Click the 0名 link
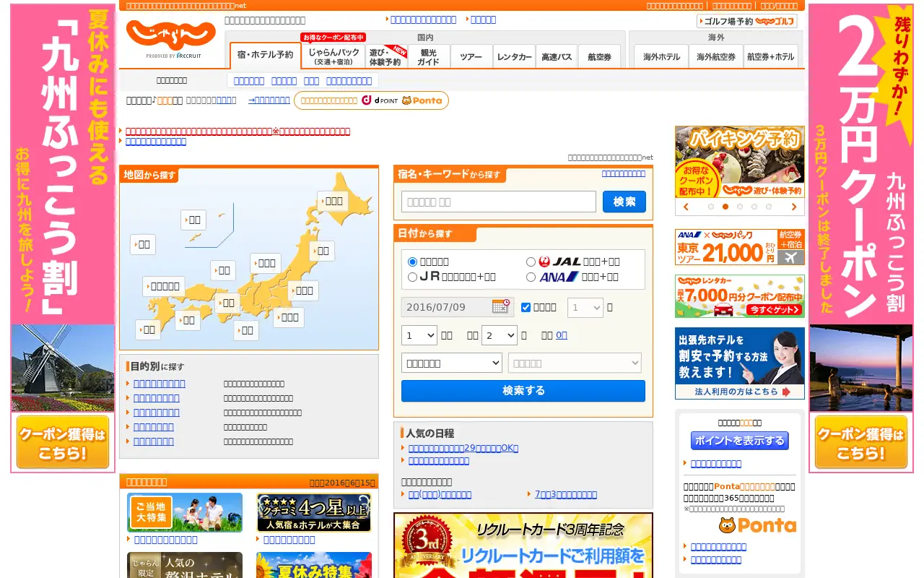The height and width of the screenshot is (578, 924). pyautogui.click(x=562, y=335)
